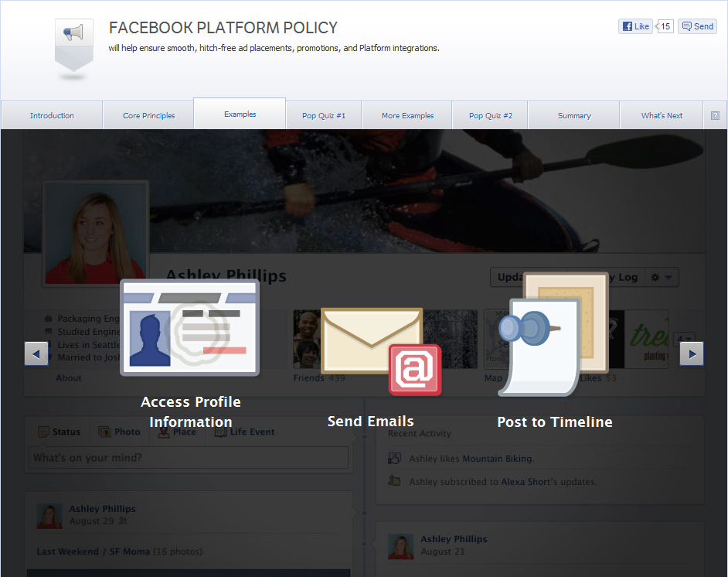This screenshot has width=728, height=577.
Task: Click the Alexa Short link
Action: [x=525, y=482]
